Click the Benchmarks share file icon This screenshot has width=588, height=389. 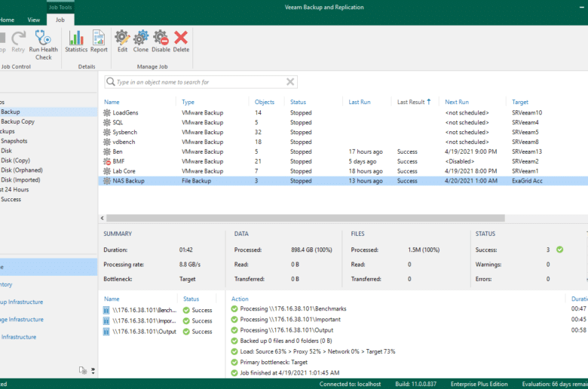106,311
